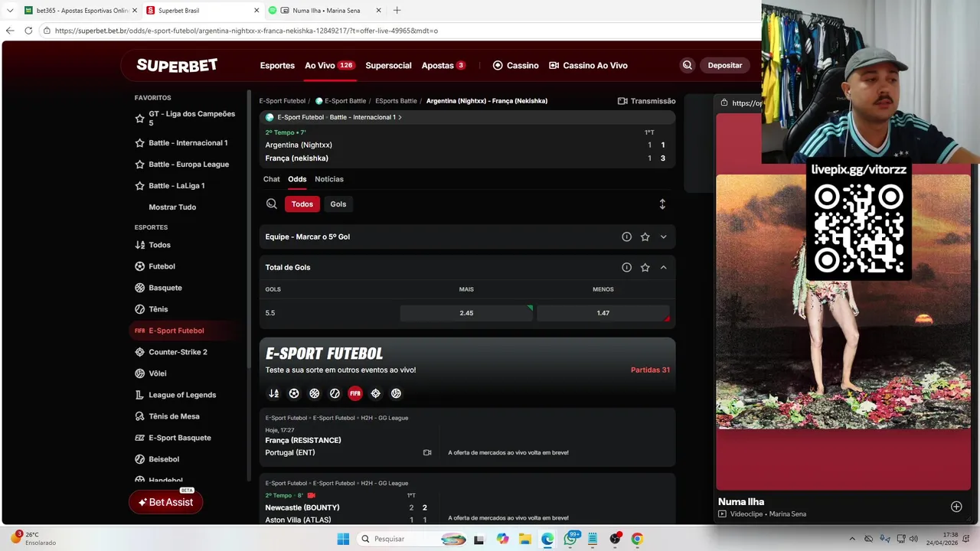The width and height of the screenshot is (980, 551).
Task: Switch to Numa Ilha Marina Sena tab
Action: (x=325, y=11)
